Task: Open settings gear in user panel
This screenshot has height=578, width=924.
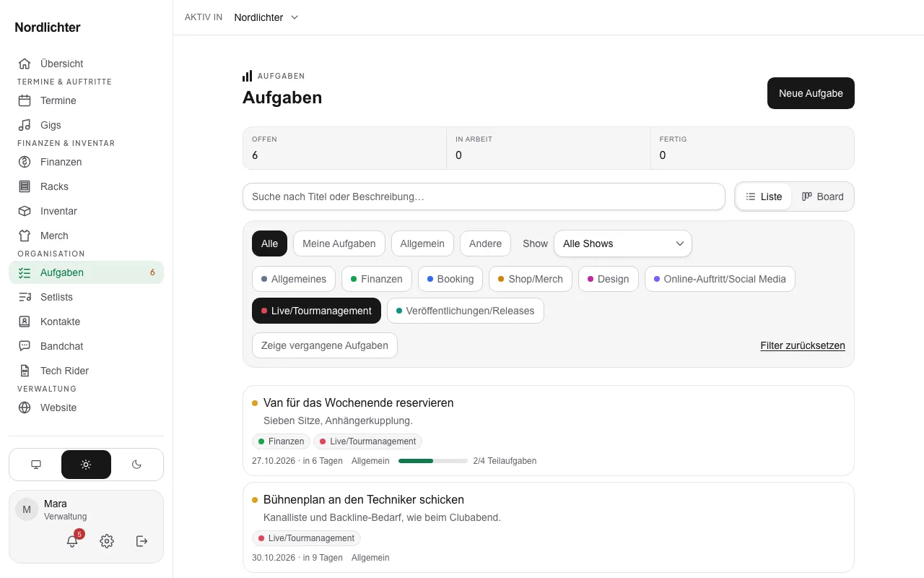Action: (x=107, y=541)
